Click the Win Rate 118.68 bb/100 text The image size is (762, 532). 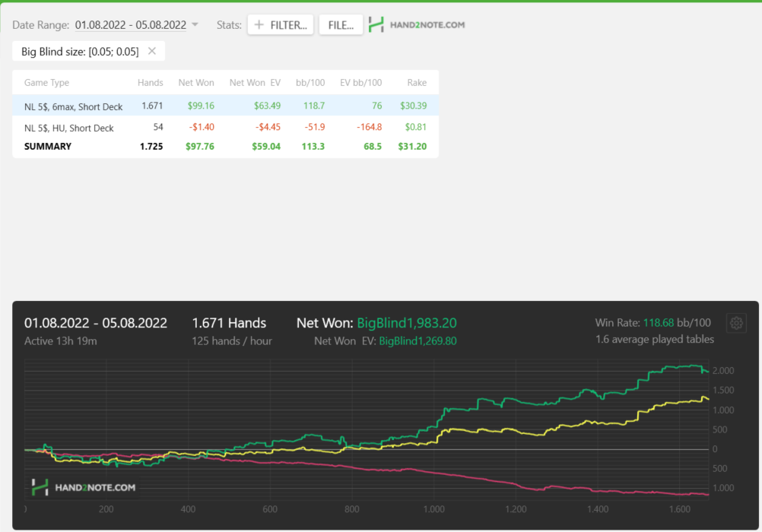coord(652,322)
